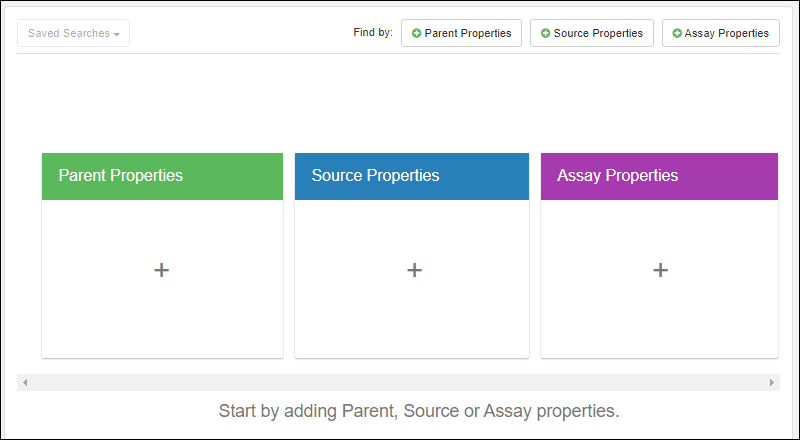Click the Saved Searches caret arrow

coord(117,34)
